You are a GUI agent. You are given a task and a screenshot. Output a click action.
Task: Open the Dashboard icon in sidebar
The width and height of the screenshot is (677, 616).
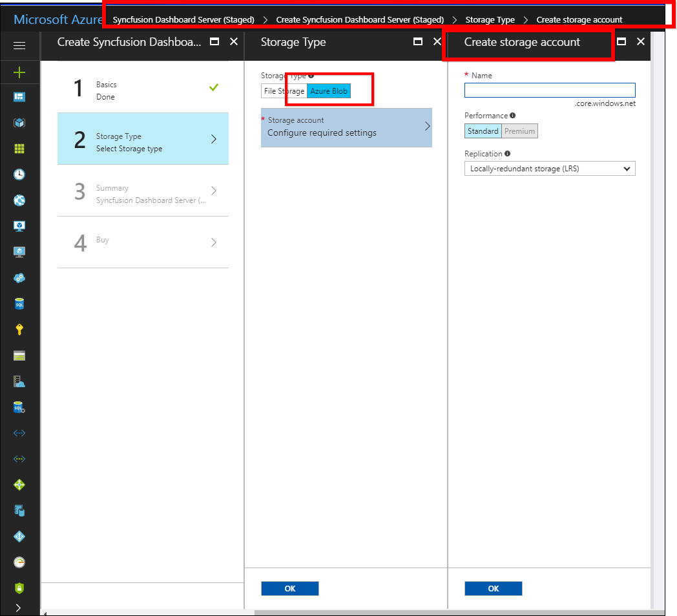click(19, 97)
